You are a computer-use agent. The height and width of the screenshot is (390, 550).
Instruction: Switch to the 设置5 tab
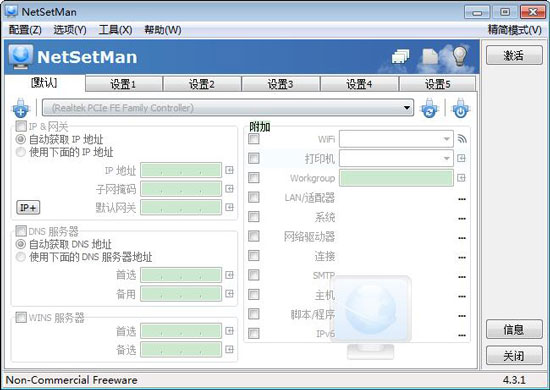point(437,84)
